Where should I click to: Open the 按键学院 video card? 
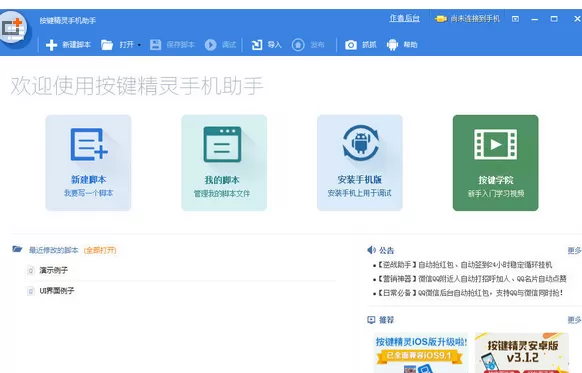click(x=496, y=163)
